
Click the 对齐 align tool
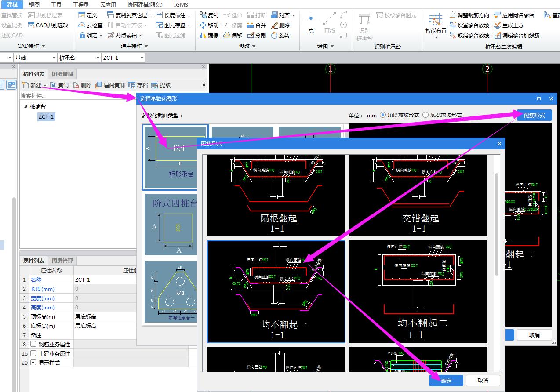point(283,15)
